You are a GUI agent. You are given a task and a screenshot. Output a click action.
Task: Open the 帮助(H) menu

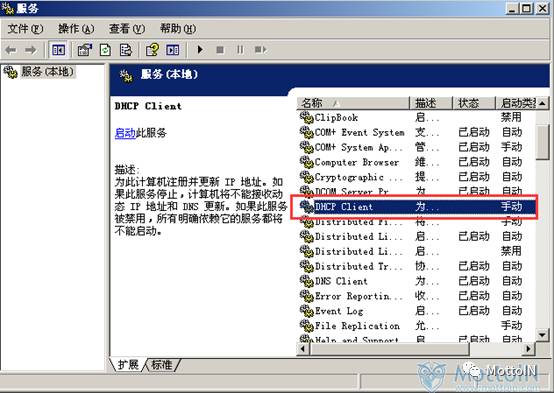178,29
